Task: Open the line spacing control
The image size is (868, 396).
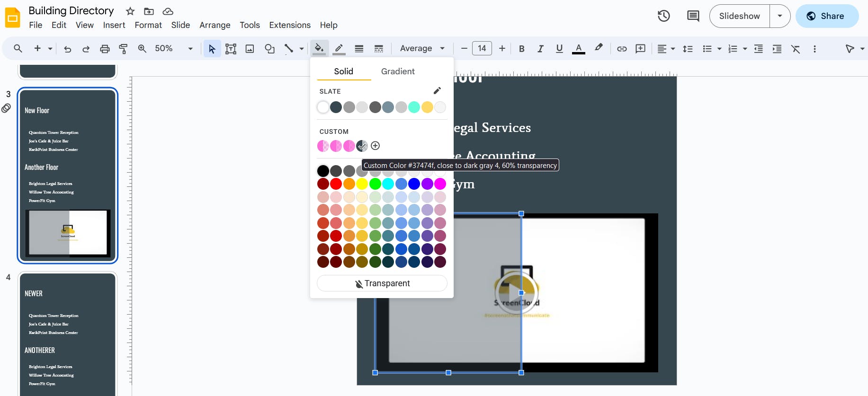Action: (x=688, y=49)
